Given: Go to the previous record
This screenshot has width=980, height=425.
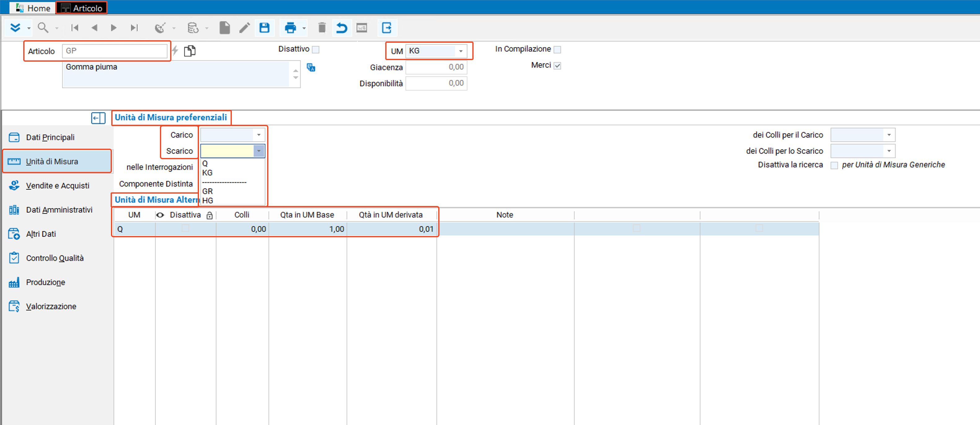Looking at the screenshot, I should point(94,28).
